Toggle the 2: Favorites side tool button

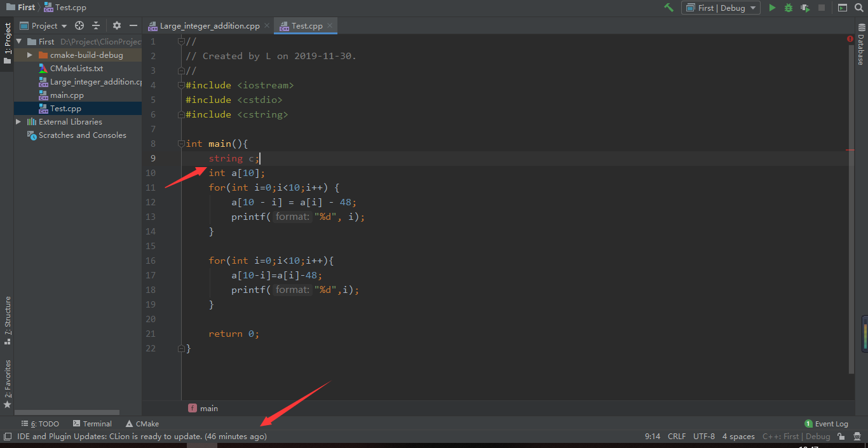click(x=7, y=384)
